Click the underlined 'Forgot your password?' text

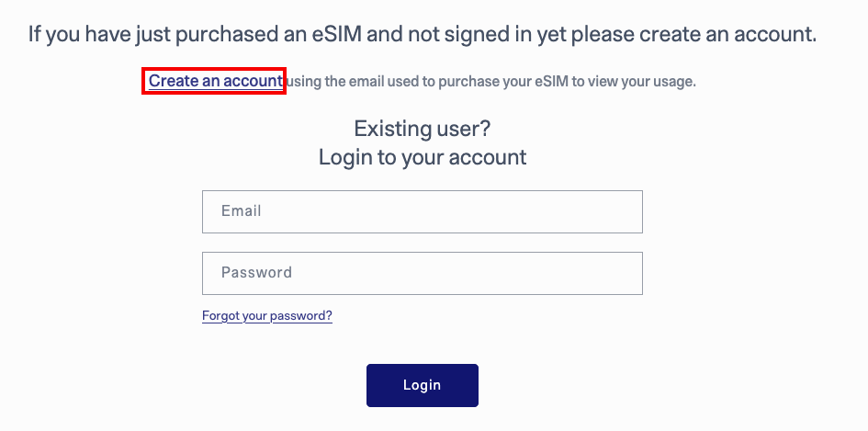tap(266, 315)
